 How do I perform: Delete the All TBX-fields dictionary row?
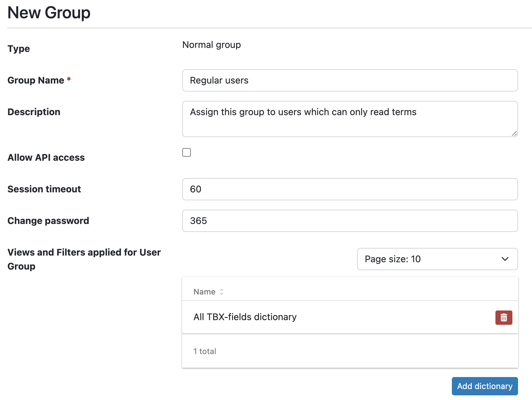click(x=504, y=317)
